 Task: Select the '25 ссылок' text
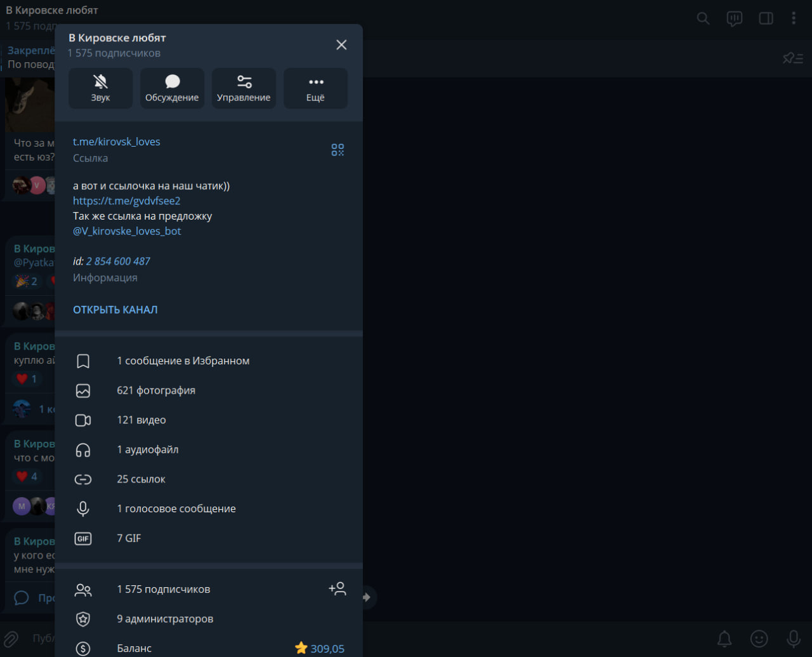click(x=141, y=479)
